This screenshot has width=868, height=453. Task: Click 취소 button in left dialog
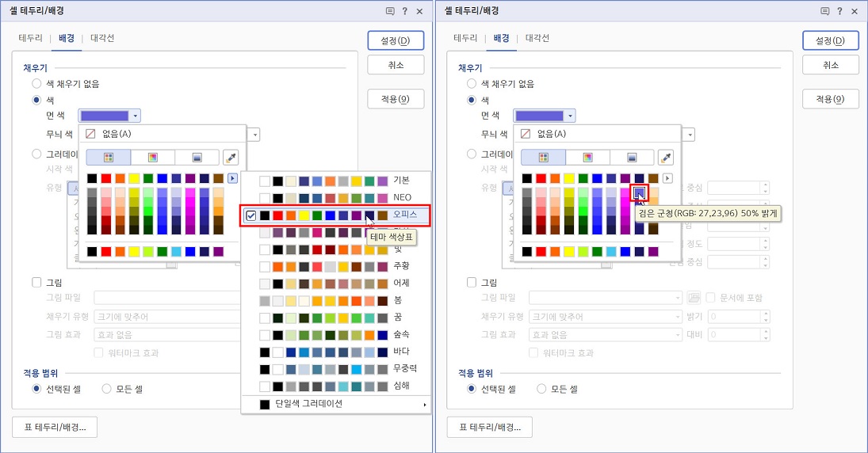point(396,65)
